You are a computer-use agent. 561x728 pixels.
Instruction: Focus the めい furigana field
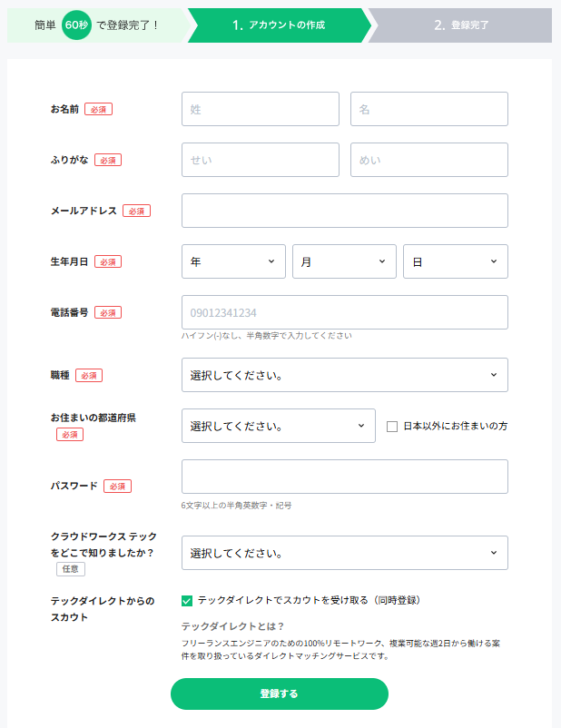(428, 160)
